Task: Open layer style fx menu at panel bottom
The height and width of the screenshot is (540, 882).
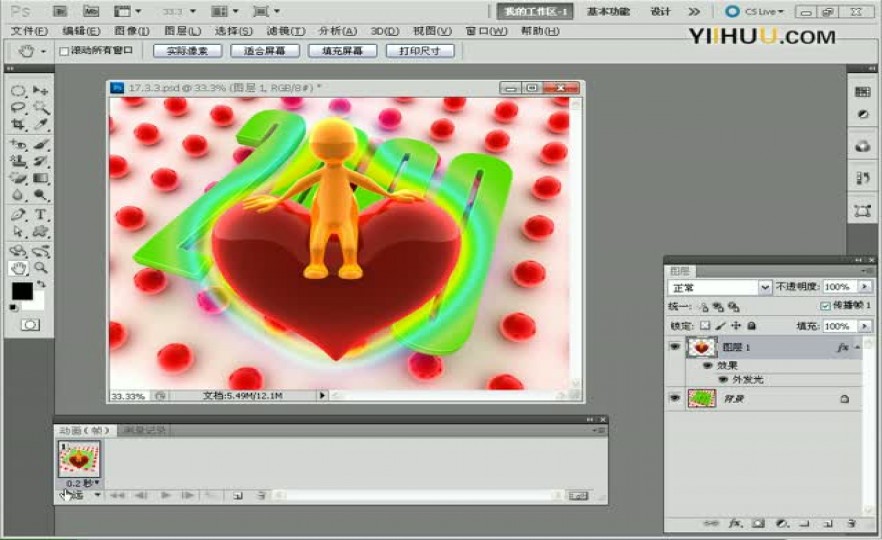Action: [x=735, y=524]
